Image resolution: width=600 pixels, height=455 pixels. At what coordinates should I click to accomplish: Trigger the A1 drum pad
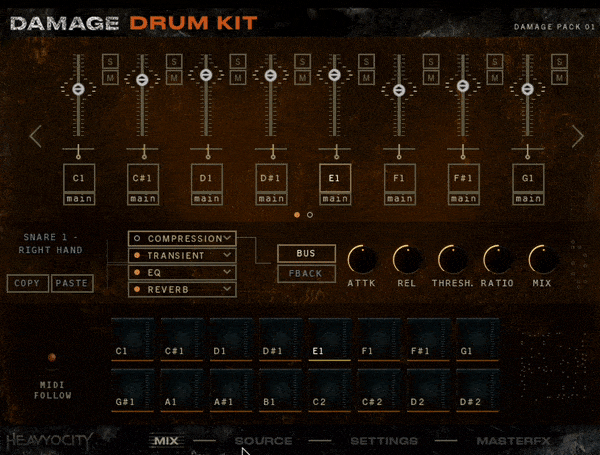point(182,390)
